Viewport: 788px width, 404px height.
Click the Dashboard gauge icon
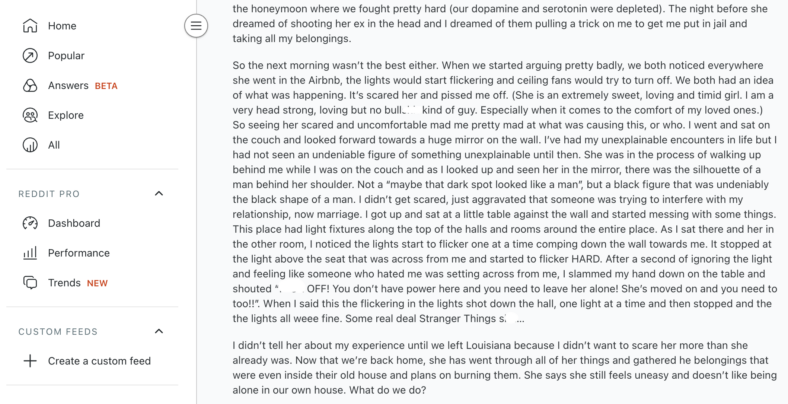tap(30, 223)
